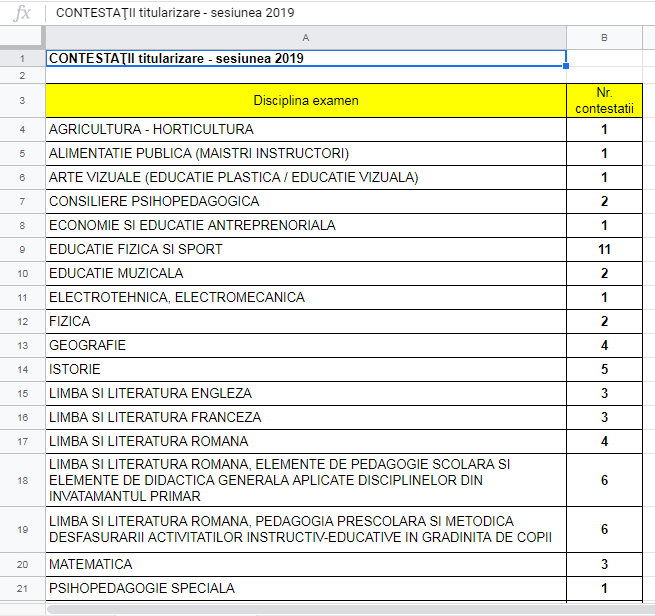Click the LIMBA SI LITERATURA FRANCEZA cell
Viewport: 655px width, 616px height.
(305, 417)
